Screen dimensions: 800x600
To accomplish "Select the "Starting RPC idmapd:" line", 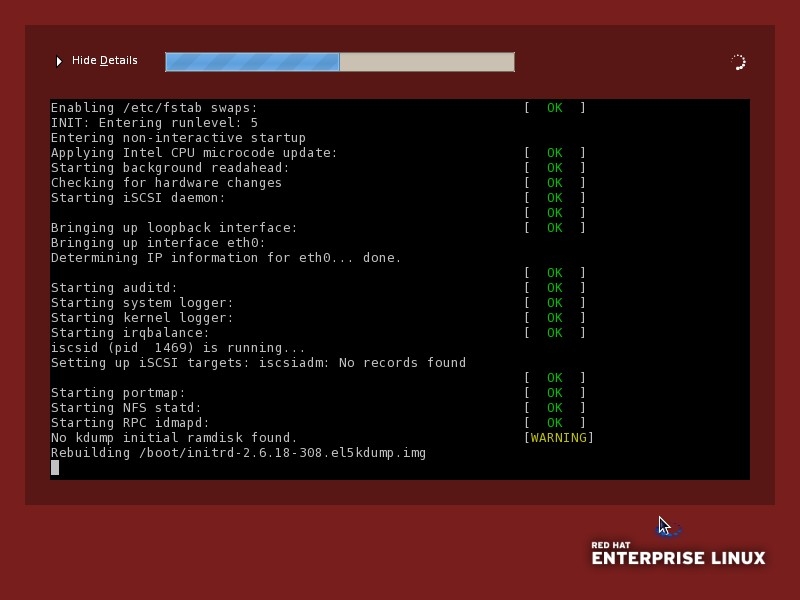I will point(130,423).
